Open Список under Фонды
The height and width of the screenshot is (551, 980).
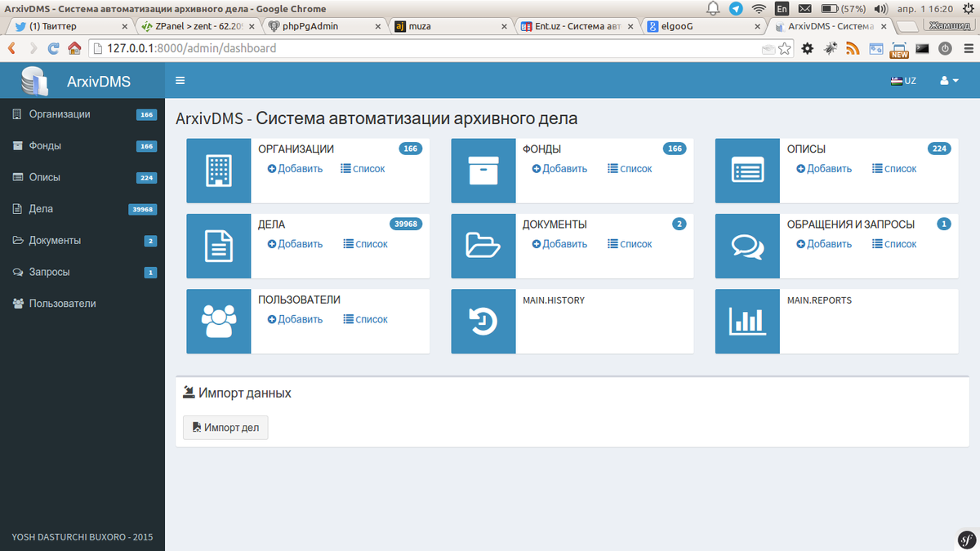(x=630, y=169)
